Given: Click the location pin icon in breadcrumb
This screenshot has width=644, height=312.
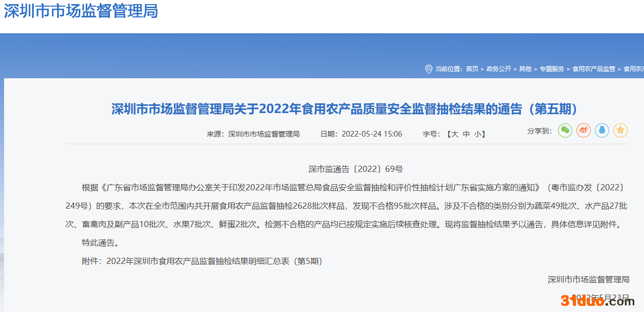Looking at the screenshot, I should point(429,69).
